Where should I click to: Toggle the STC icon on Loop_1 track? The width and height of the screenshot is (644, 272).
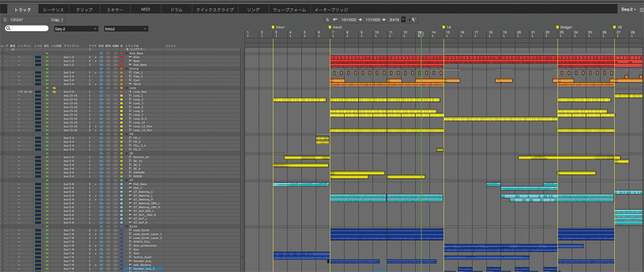[108, 95]
